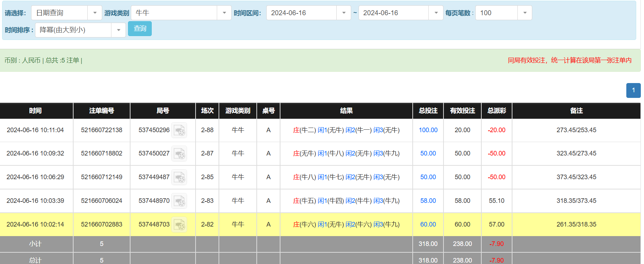
Task: Select order number 521660702883 in highlighted row
Action: [101, 224]
